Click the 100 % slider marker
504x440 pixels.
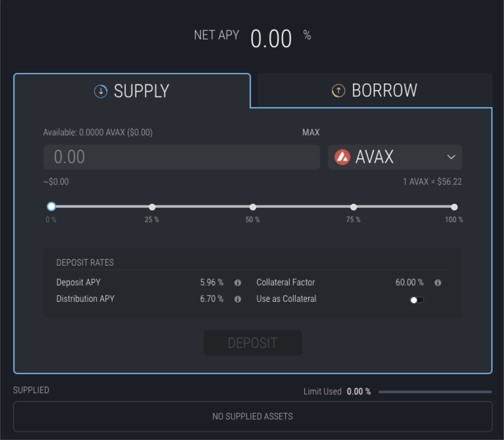tap(454, 207)
